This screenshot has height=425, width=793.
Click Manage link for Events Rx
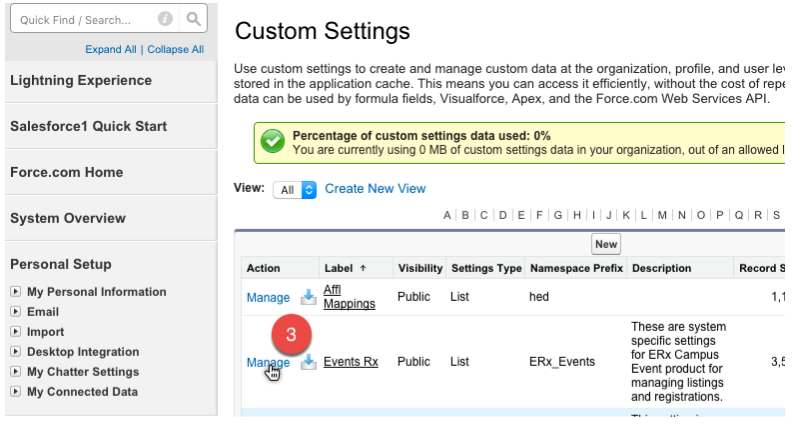(x=267, y=363)
